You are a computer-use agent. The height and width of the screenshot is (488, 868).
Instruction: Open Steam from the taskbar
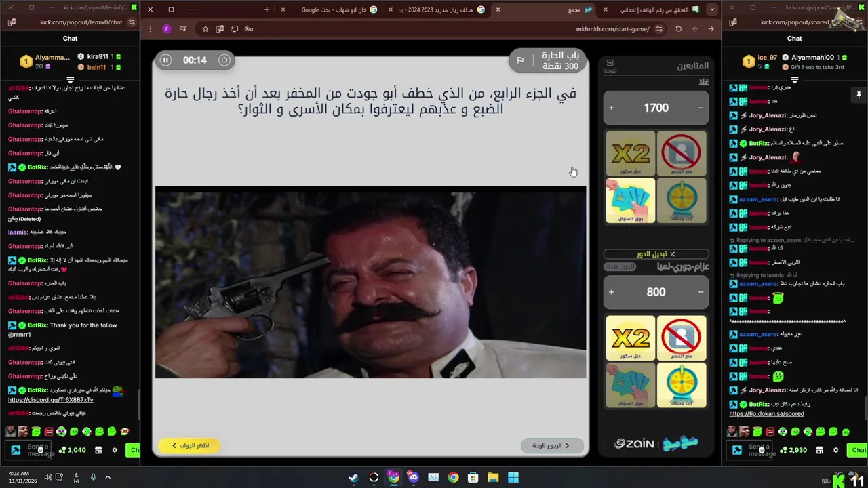pos(353,477)
